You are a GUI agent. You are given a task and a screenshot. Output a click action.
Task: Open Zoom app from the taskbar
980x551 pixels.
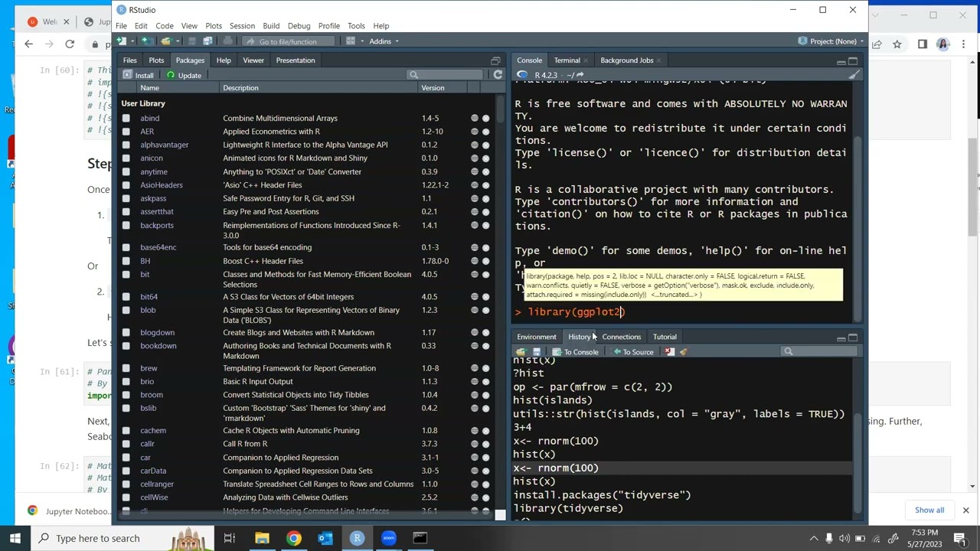388,538
